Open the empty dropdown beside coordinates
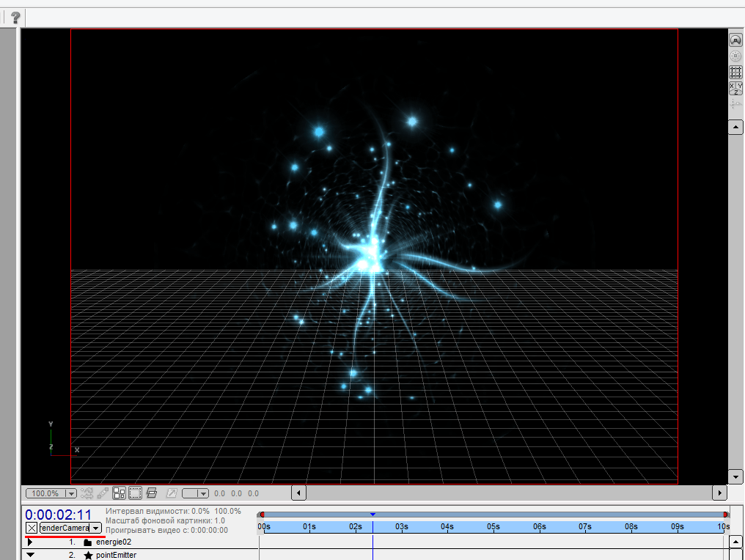Screen dimensions: 745x560 [x=195, y=493]
